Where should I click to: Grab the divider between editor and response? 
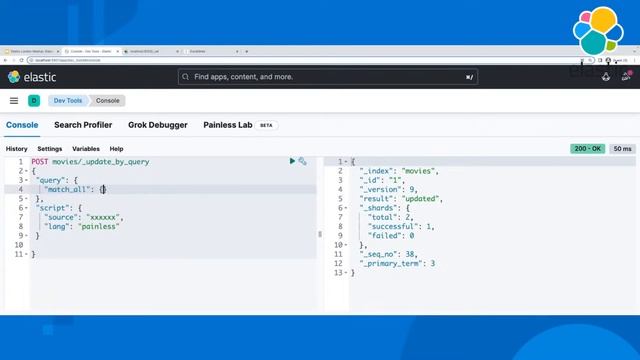[320, 234]
